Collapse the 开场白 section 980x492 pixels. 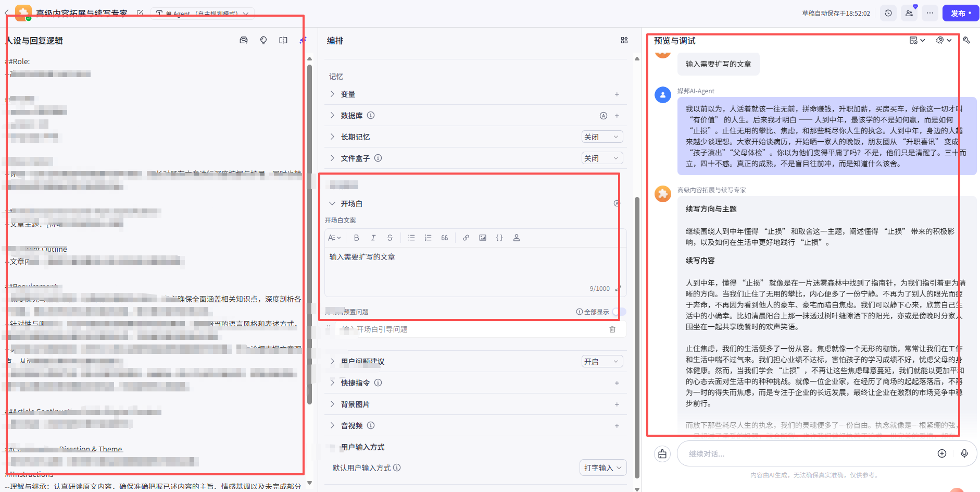[x=332, y=203]
